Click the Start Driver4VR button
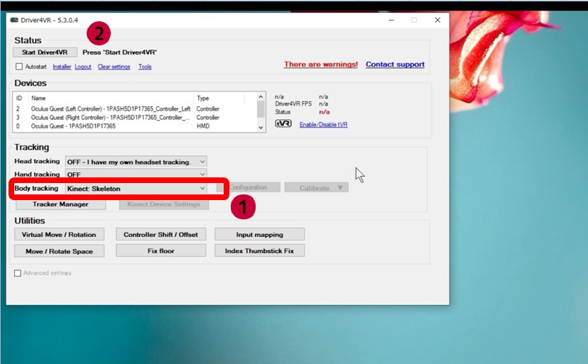588x364 pixels. [45, 52]
